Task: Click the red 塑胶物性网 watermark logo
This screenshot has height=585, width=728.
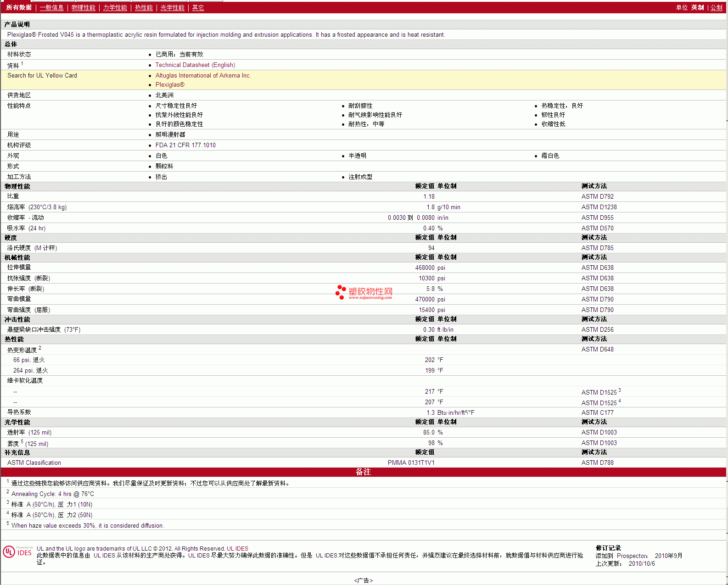Action: click(364, 292)
